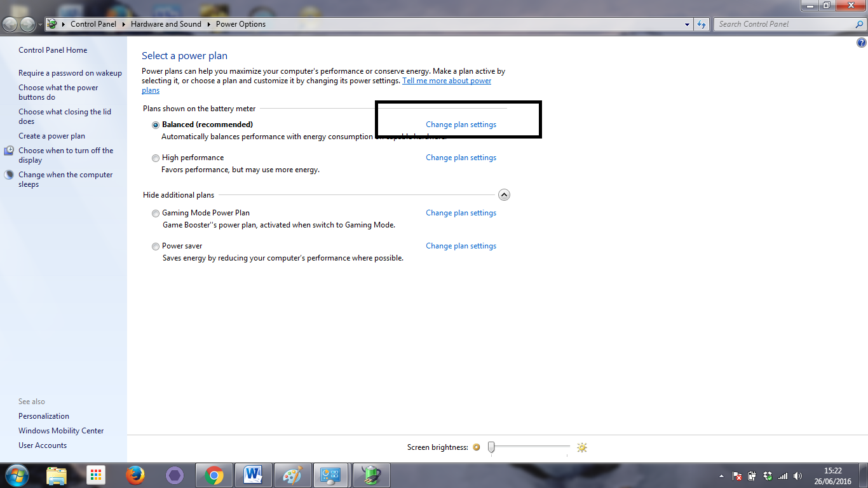Click the moon icon beside computer sleeps link
This screenshot has height=488, width=868.
(9, 175)
